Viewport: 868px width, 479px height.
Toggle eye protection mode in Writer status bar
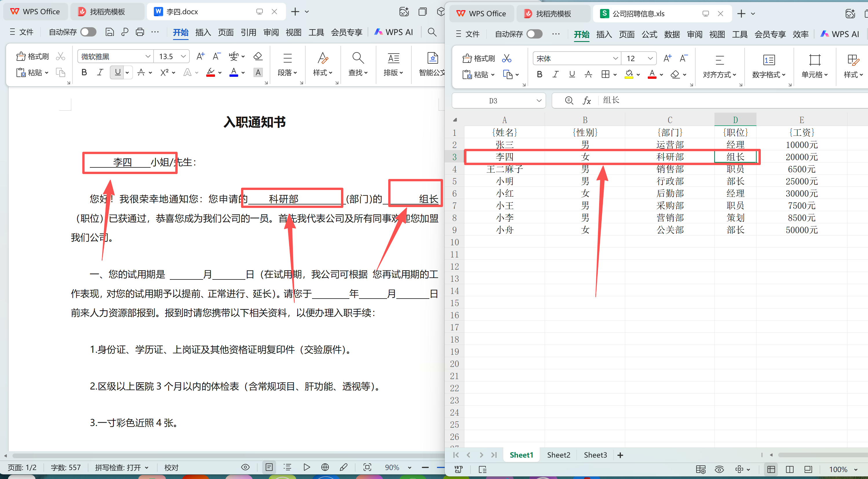(x=245, y=467)
